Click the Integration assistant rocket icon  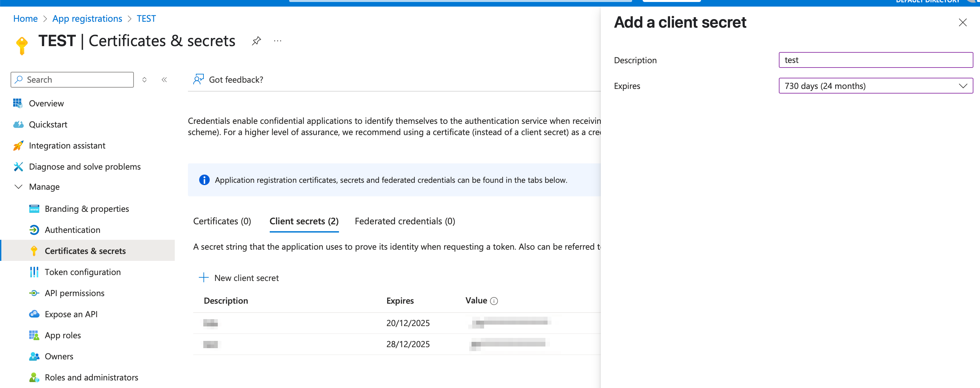(x=18, y=146)
